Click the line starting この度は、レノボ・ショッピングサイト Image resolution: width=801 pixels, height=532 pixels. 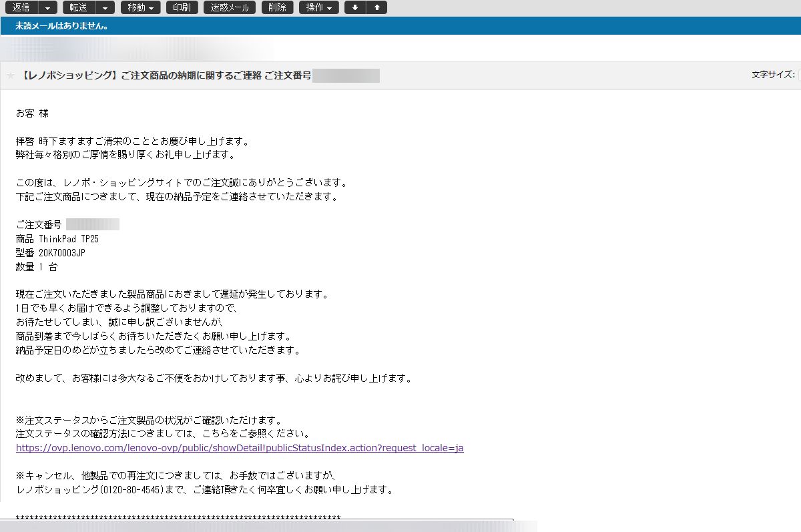coord(182,184)
